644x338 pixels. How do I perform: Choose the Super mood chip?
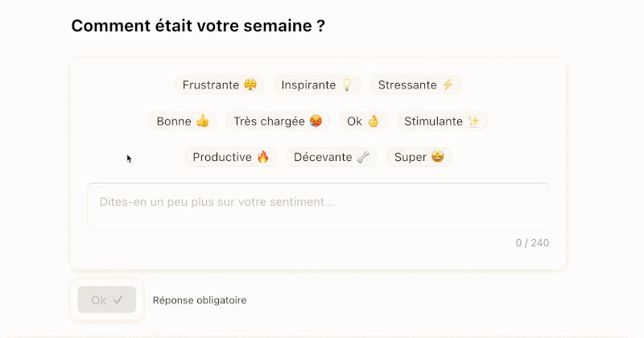tap(419, 157)
